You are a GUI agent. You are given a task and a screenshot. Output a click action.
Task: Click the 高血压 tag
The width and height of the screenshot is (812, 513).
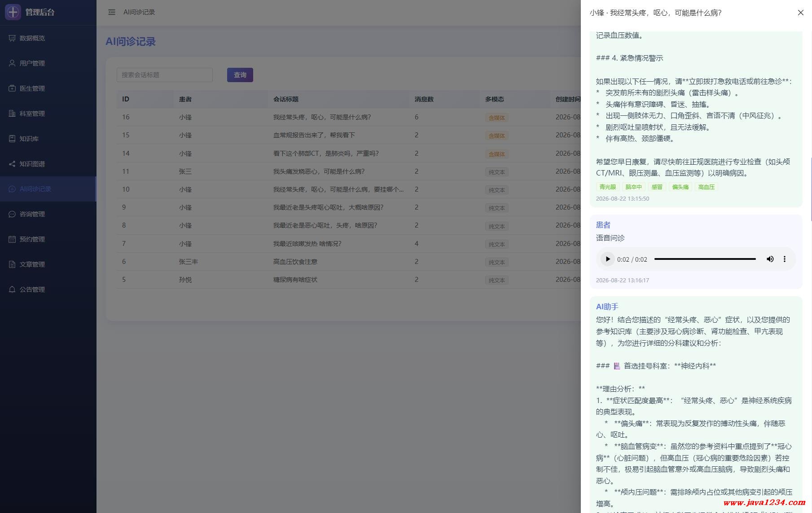click(706, 187)
